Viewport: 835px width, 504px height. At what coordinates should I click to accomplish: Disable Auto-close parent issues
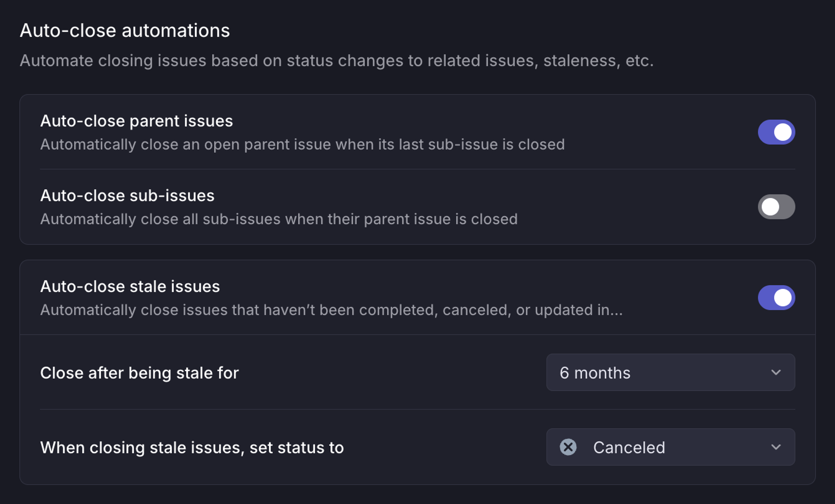click(x=776, y=132)
